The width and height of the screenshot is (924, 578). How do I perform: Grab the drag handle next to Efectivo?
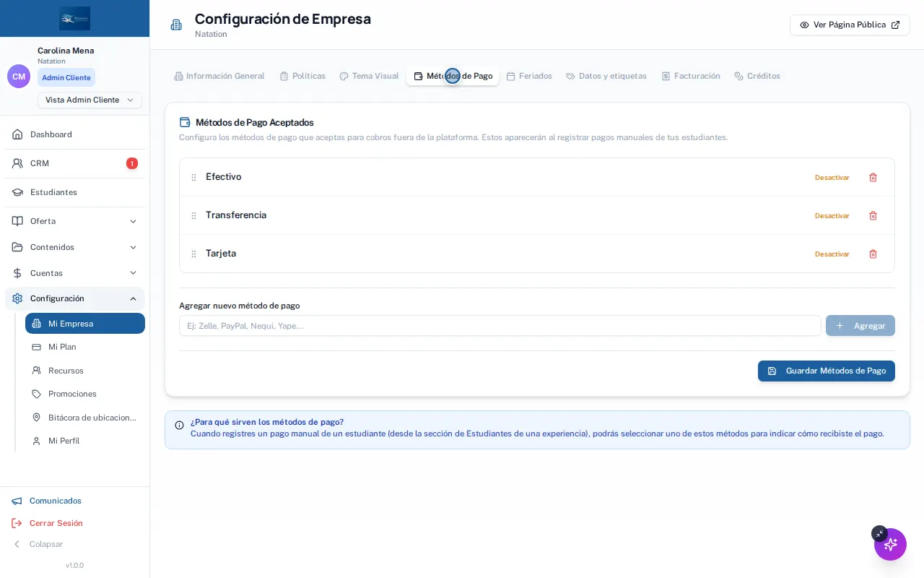(x=193, y=177)
